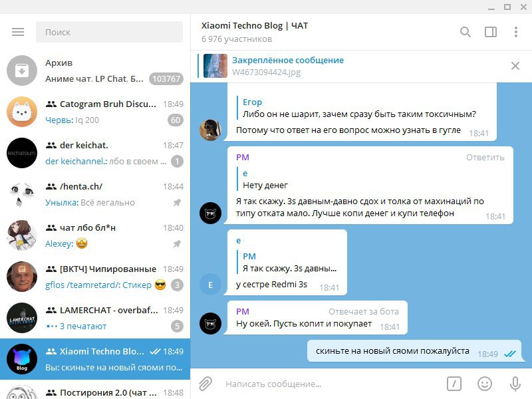Attach a file with paperclip icon
The width and height of the screenshot is (532, 399).
coord(205,384)
